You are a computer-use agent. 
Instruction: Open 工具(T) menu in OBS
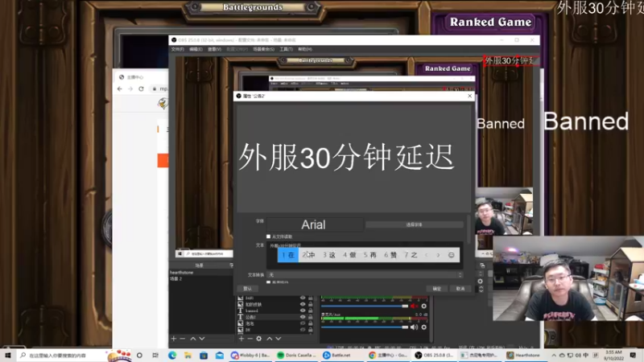pyautogui.click(x=287, y=49)
